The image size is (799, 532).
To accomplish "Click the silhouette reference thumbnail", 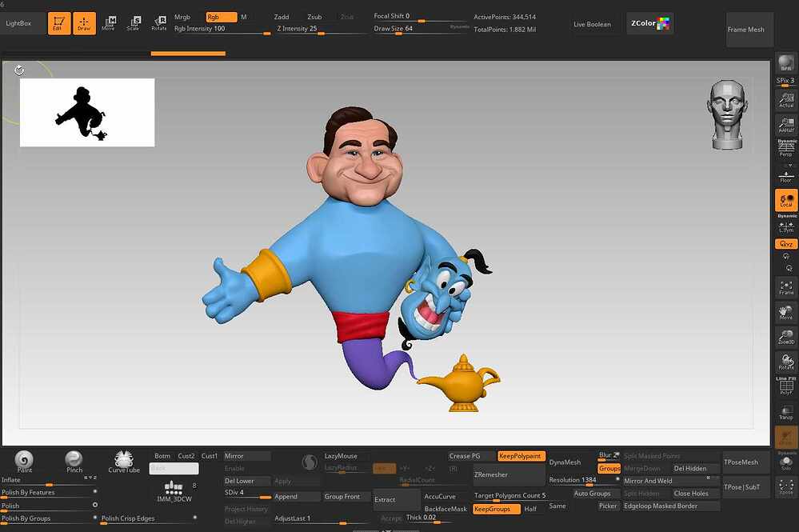I will [x=87, y=113].
